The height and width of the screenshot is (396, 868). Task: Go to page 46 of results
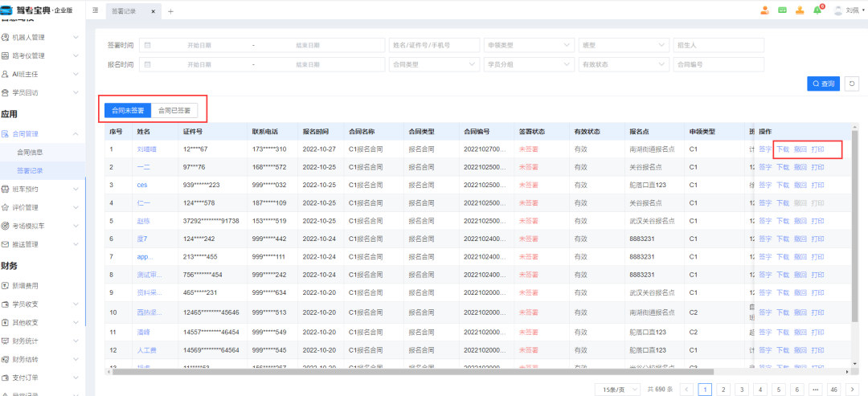[834, 390]
